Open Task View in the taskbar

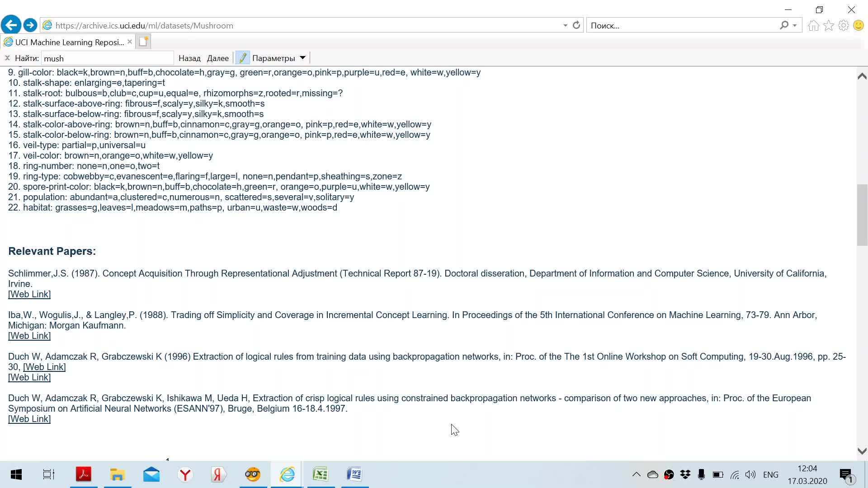[x=49, y=474]
